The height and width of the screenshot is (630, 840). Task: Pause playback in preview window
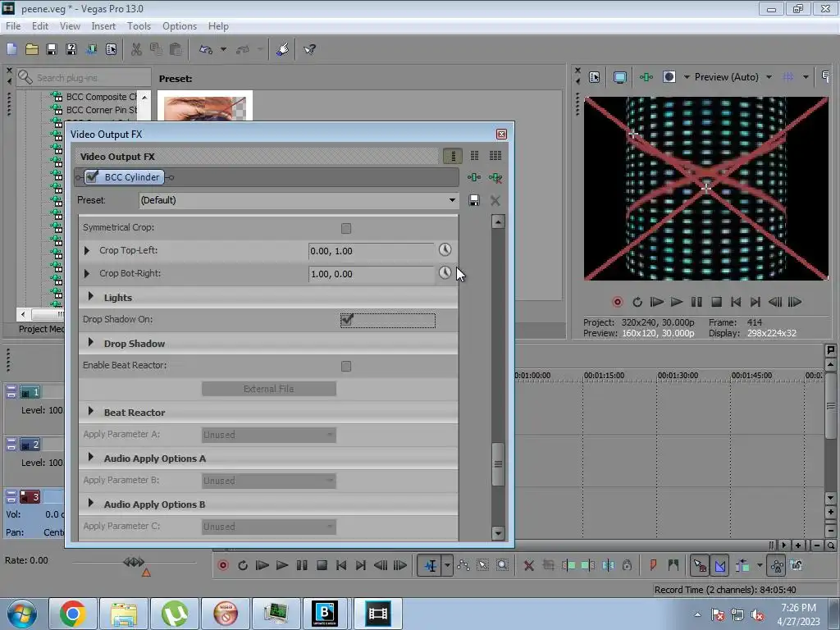point(696,302)
